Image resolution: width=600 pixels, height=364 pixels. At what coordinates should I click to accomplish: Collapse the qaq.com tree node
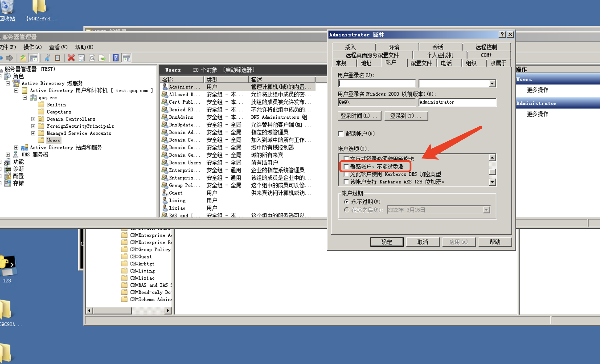(25, 97)
